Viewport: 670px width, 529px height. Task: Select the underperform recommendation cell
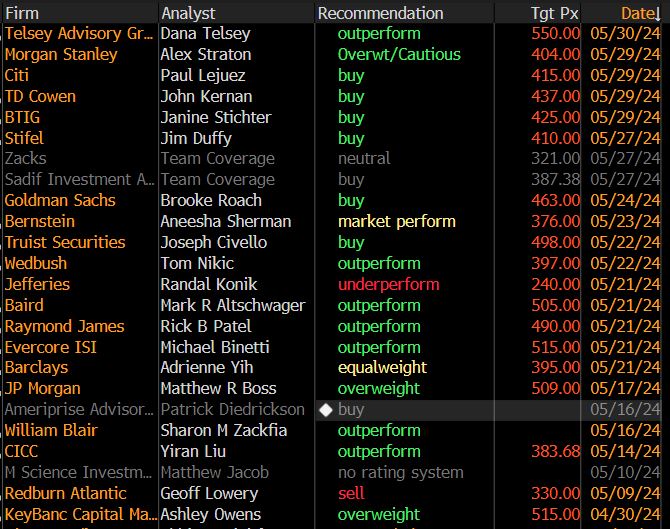coord(388,284)
